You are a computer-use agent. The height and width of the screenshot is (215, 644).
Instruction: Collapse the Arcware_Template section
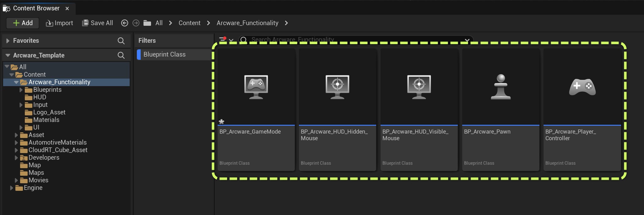click(x=8, y=55)
